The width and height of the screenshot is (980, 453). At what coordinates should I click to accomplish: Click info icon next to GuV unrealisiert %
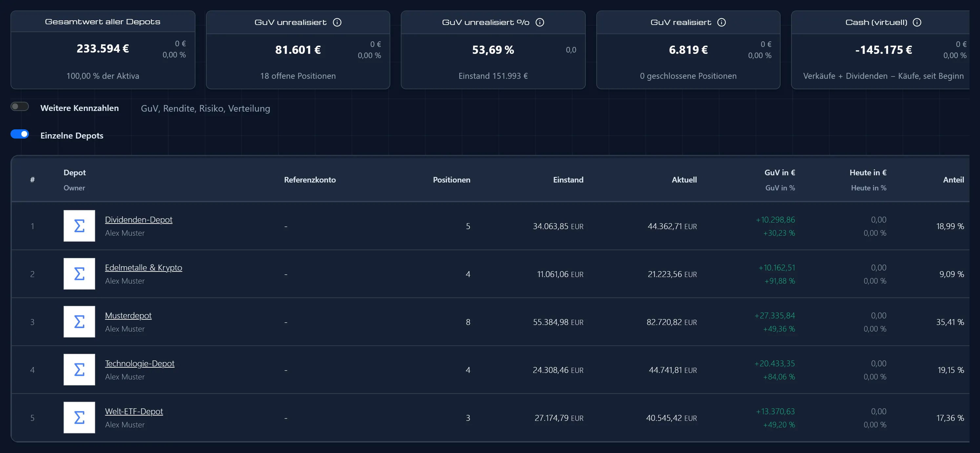[540, 22]
